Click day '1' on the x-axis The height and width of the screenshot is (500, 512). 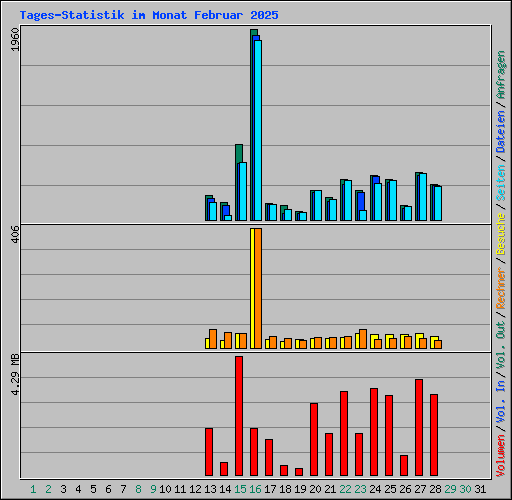(x=33, y=489)
